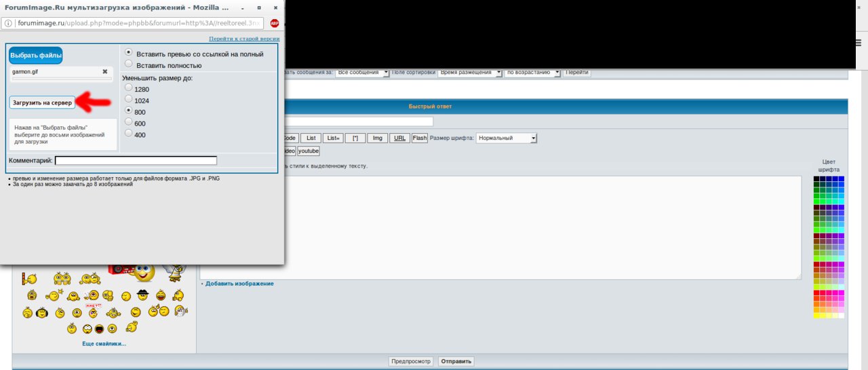Click the 'Добавить изображение' link
868x370 pixels.
[239, 284]
